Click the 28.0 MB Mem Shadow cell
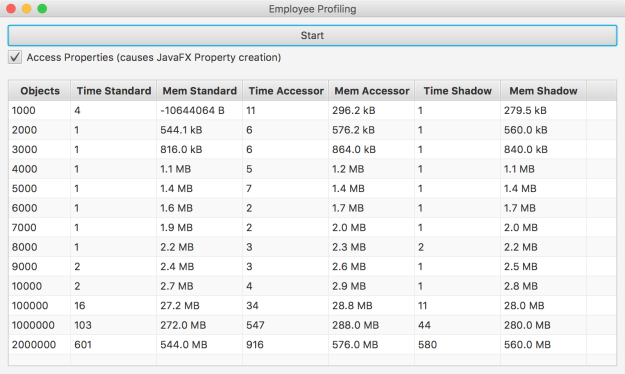Screen dimensions: 625x374 543,306
